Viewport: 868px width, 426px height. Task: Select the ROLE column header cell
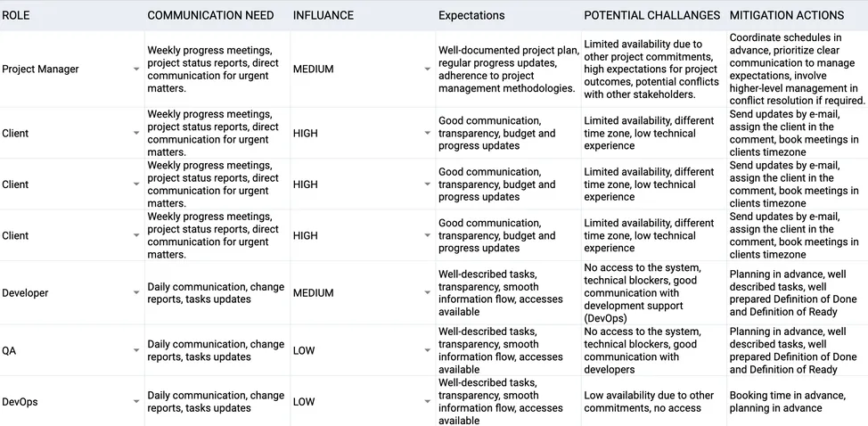point(71,15)
